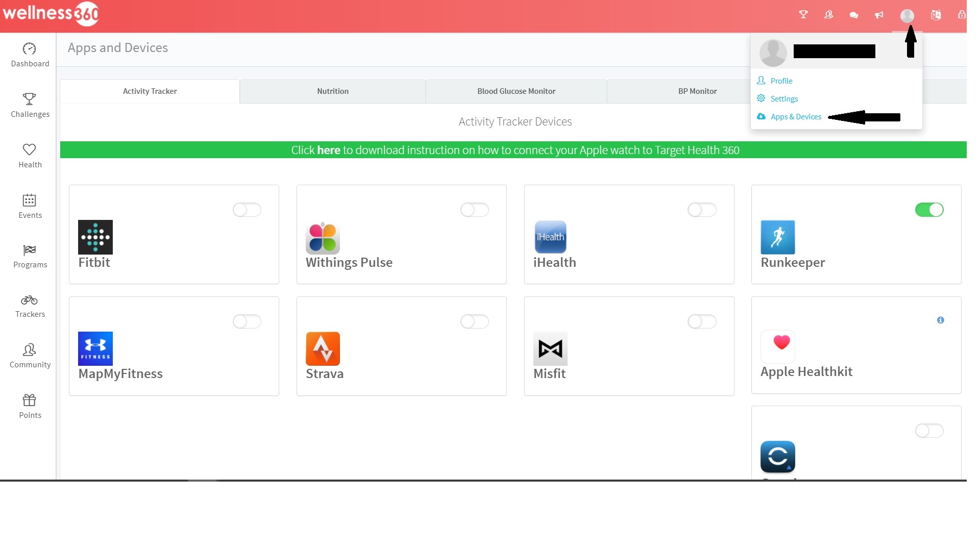Click the megaphone announcements icon

pyautogui.click(x=879, y=15)
